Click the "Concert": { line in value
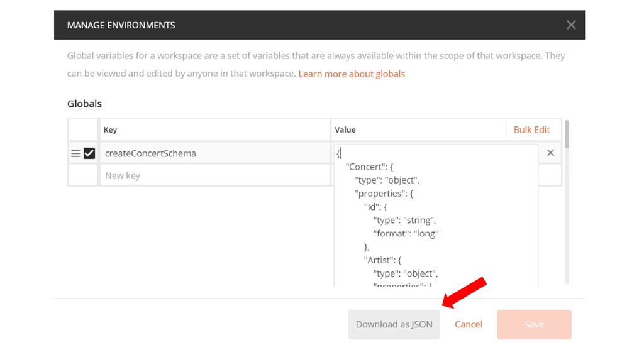Viewport: 644px width, 362px height. (x=369, y=167)
